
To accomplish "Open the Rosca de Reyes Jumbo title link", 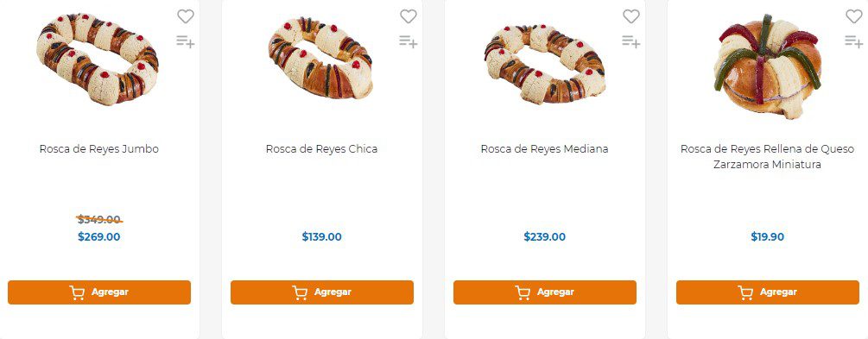I will point(99,148).
